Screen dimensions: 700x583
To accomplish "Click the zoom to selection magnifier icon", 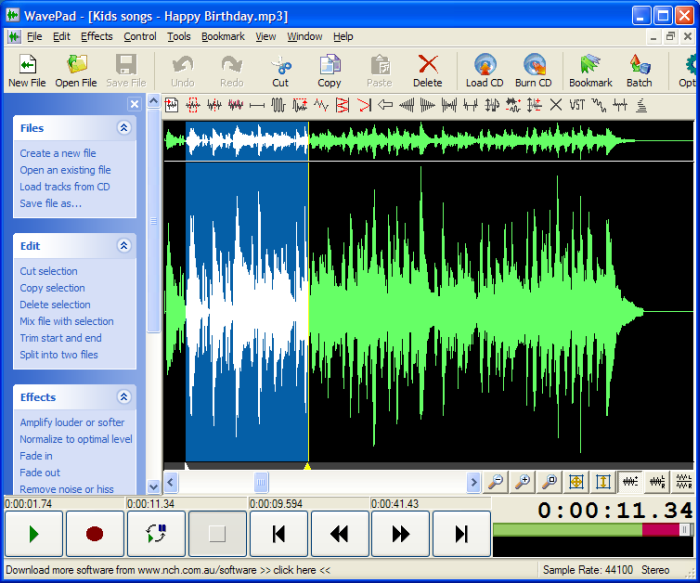I will point(550,482).
